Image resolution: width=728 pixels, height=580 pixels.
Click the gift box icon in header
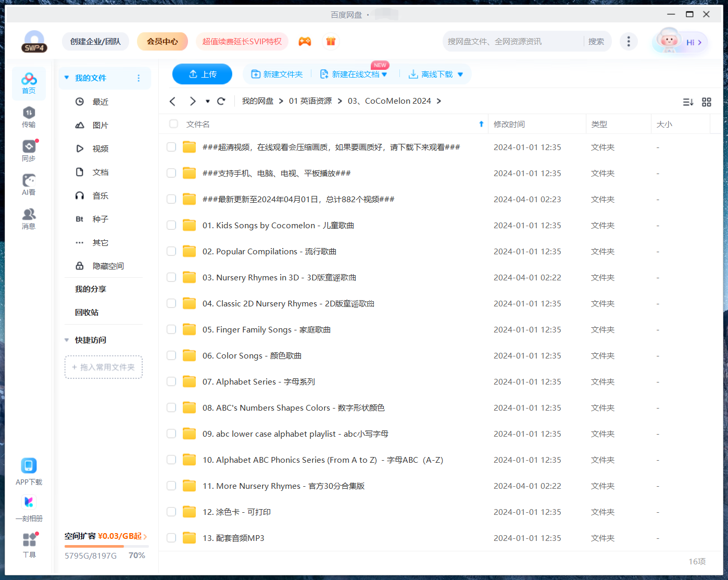pos(331,42)
